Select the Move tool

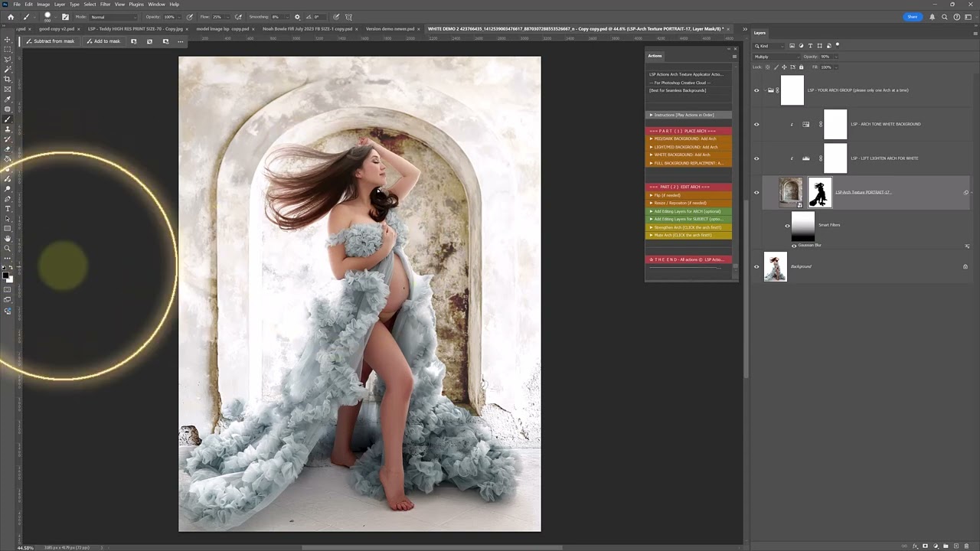[x=8, y=40]
